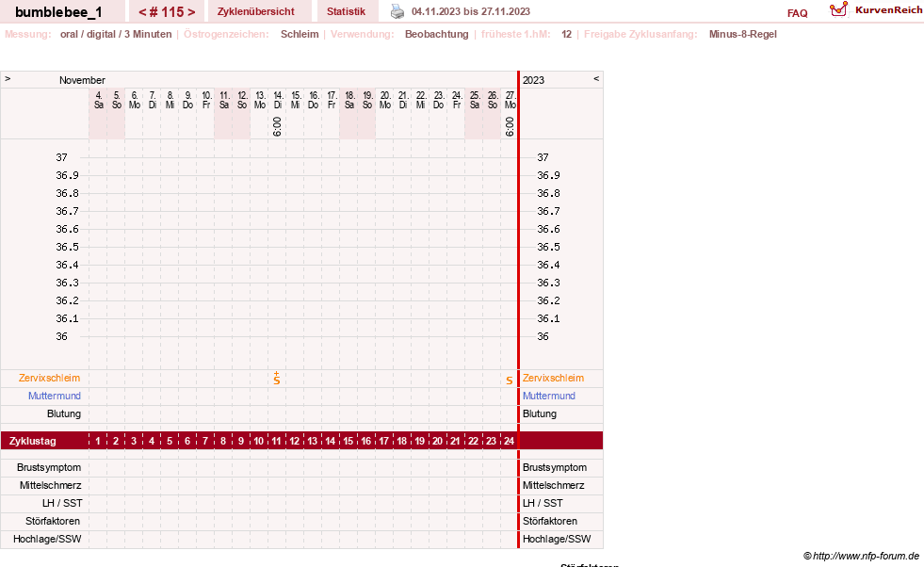Image resolution: width=924 pixels, height=567 pixels.
Task: Select cycle day 24 in Zyklustag row
Action: tap(510, 441)
